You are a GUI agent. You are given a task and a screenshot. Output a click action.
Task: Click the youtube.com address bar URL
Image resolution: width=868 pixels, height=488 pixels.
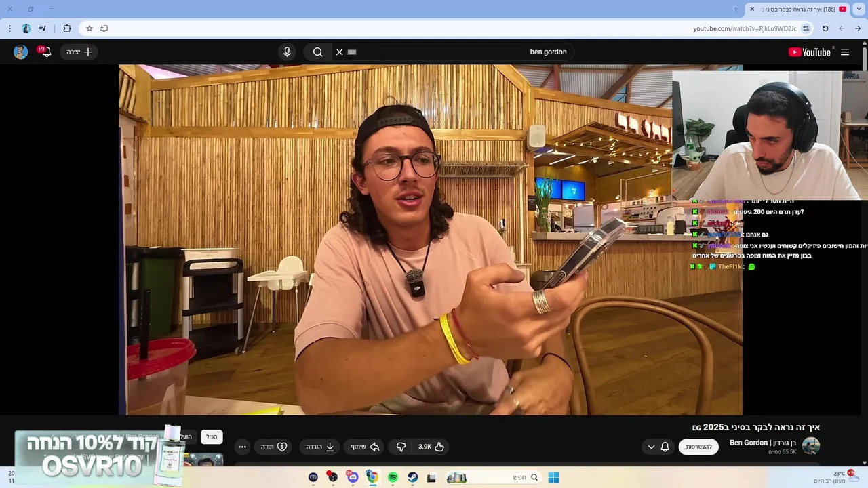[745, 28]
